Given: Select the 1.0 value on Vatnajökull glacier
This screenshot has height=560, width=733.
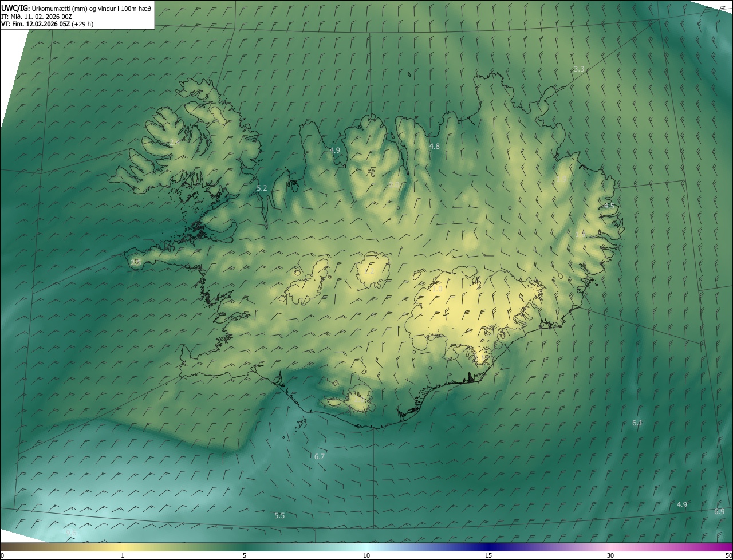Looking at the screenshot, I should click(437, 290).
